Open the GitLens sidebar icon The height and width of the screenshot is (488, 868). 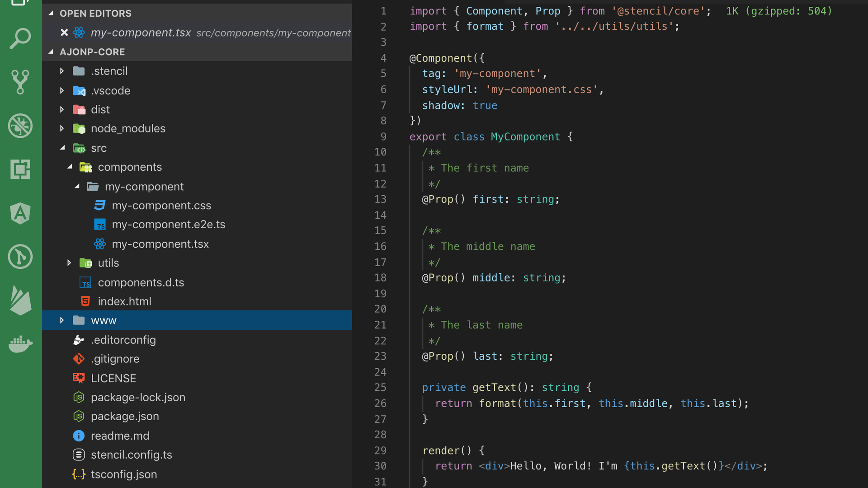20,257
